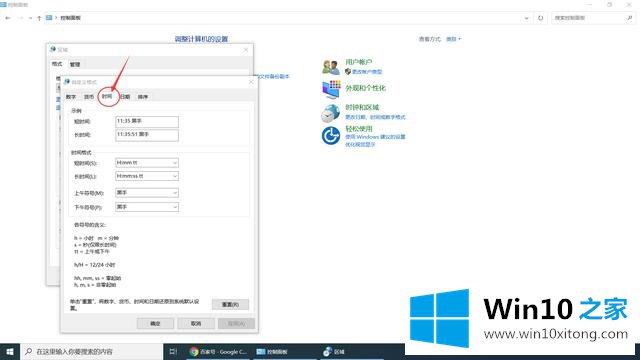
Task: Confirm with the 确定 button
Action: (156, 324)
